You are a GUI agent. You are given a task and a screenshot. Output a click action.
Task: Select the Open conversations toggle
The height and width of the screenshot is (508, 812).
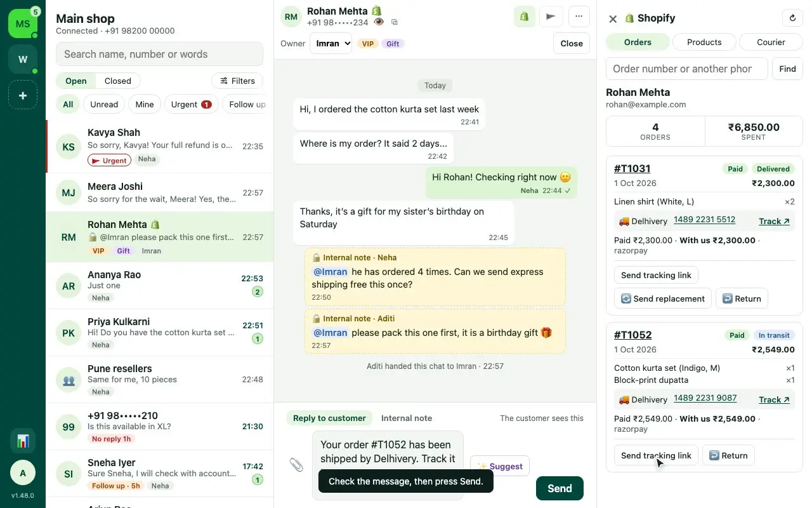75,81
